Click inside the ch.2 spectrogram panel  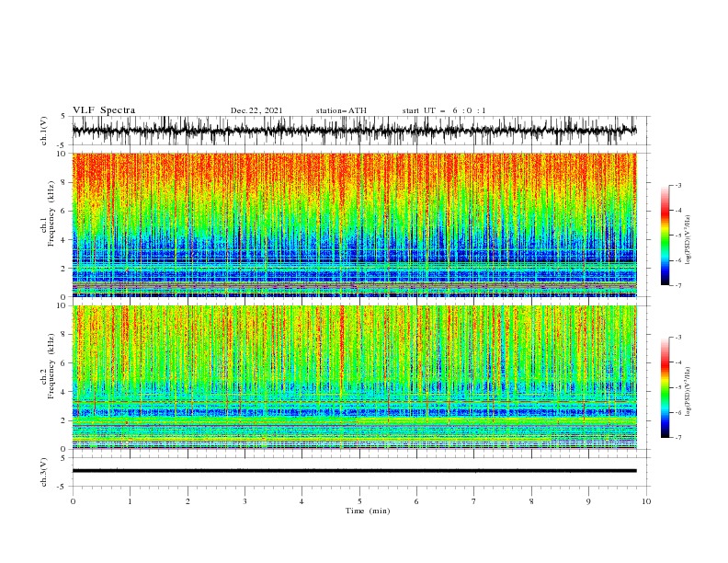pos(354,377)
